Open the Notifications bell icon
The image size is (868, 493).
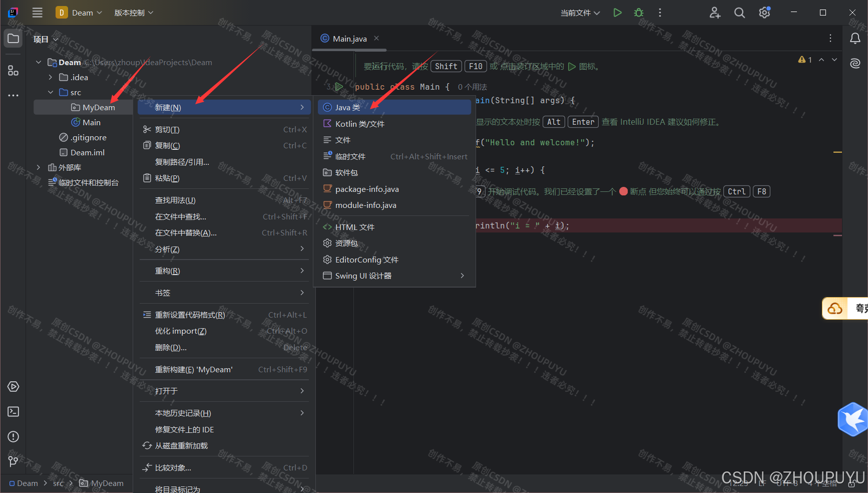[x=855, y=39]
